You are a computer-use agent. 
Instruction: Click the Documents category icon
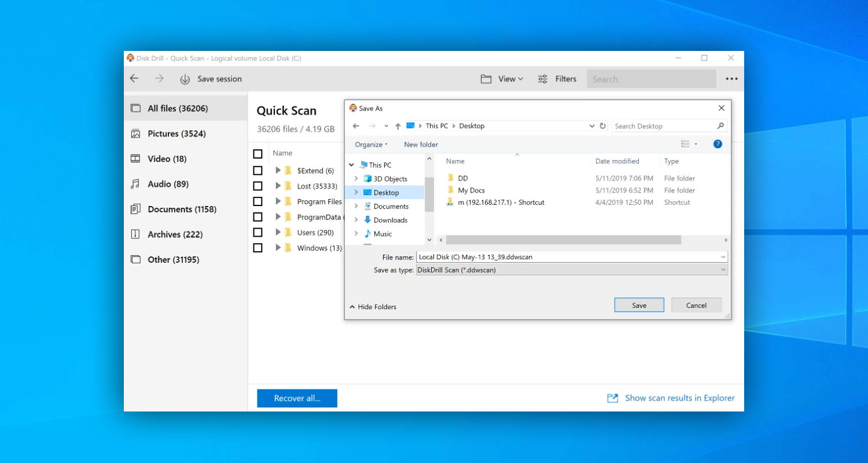[135, 209]
